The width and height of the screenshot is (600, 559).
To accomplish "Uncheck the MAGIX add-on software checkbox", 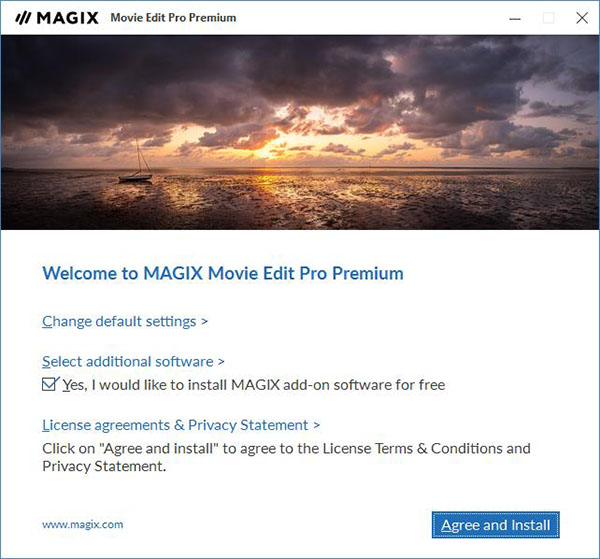I will 50,384.
